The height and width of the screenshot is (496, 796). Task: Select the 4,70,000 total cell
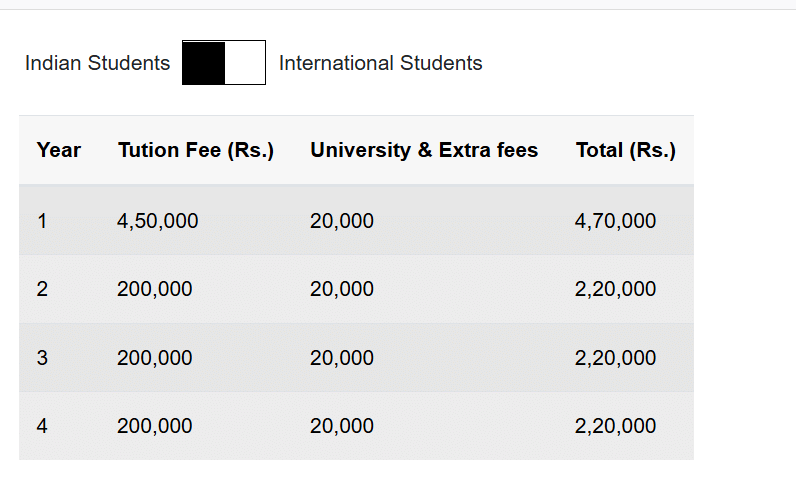pos(615,221)
